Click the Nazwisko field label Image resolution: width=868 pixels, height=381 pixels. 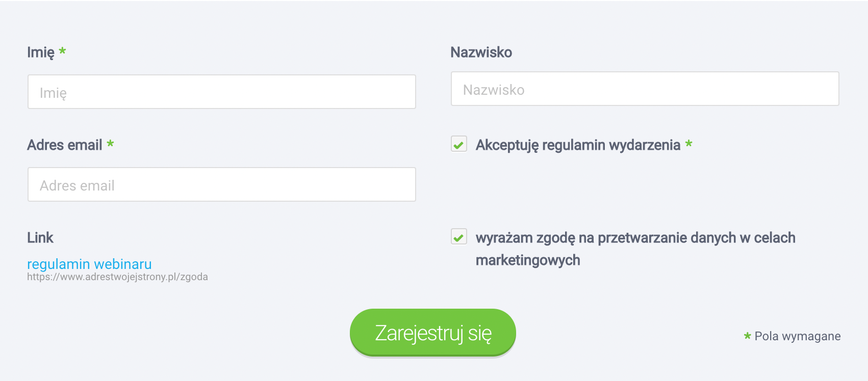481,52
